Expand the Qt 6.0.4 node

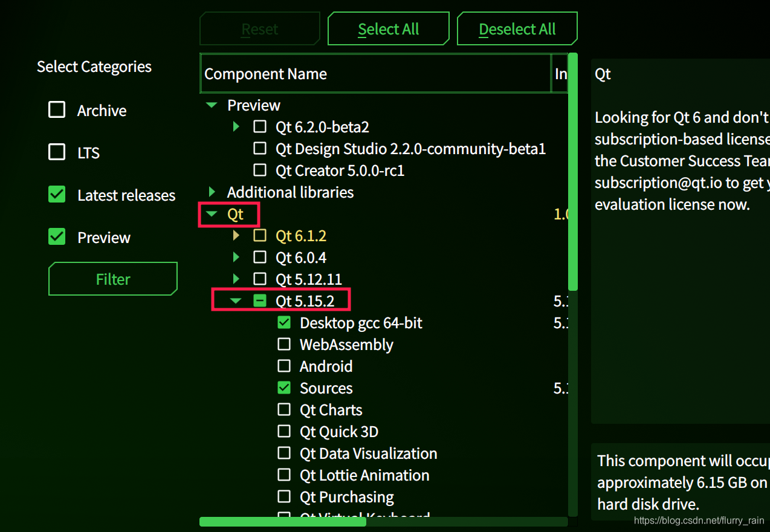236,258
